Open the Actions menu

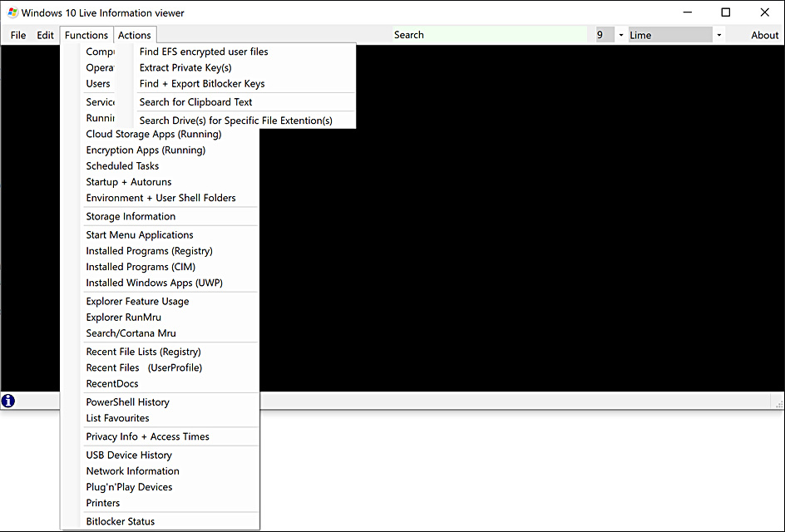134,35
